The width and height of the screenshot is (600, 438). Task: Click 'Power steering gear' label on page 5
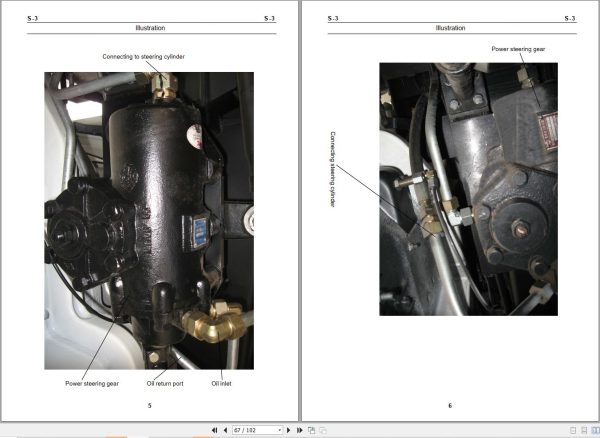(x=92, y=383)
